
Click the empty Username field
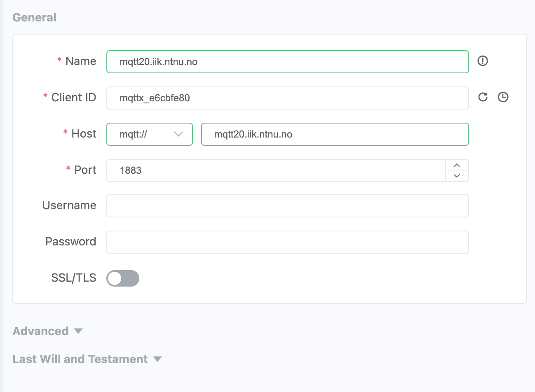pyautogui.click(x=287, y=206)
